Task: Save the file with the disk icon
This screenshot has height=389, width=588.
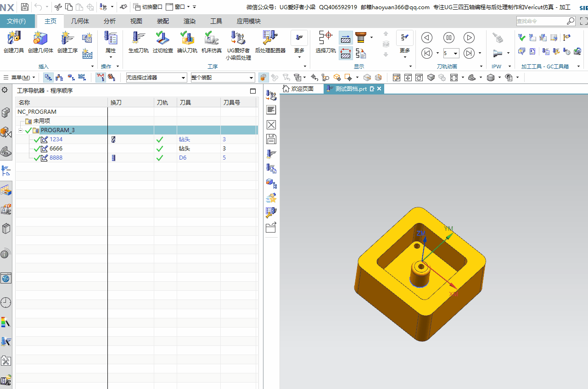Action: click(25, 7)
